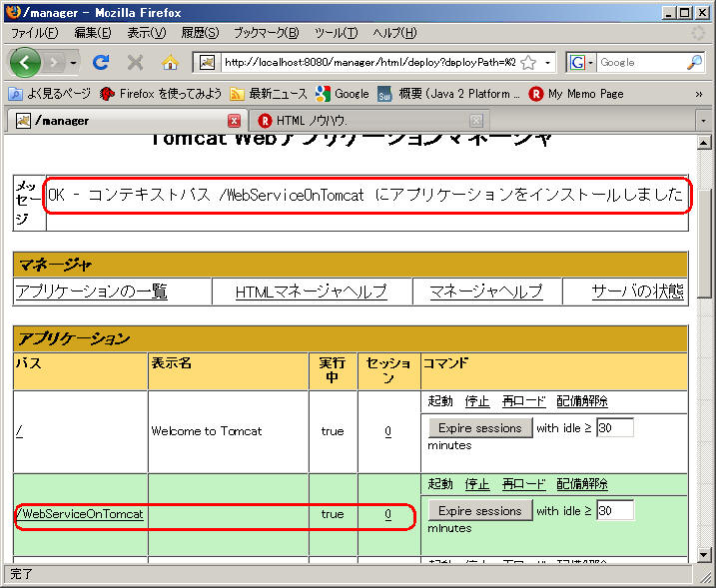The width and height of the screenshot is (716, 588).
Task: Click Expire sessions for /WebServiceOnTomcat
Action: [x=480, y=511]
